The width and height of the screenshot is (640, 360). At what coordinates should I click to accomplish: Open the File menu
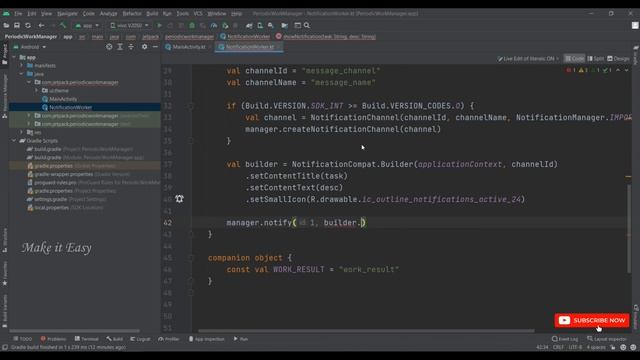18,13
